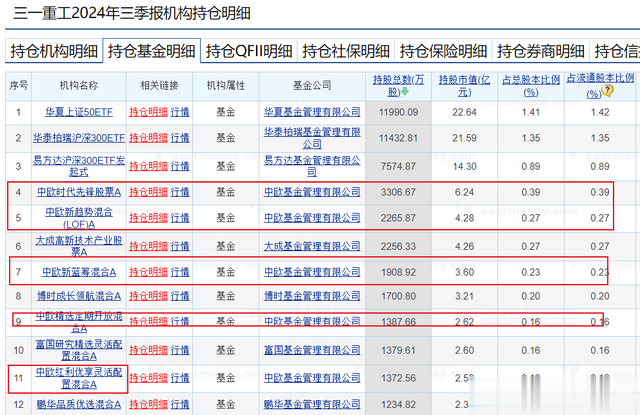Select holdings value 11990.09
Viewport: 640px width, 415px height.
(398, 112)
